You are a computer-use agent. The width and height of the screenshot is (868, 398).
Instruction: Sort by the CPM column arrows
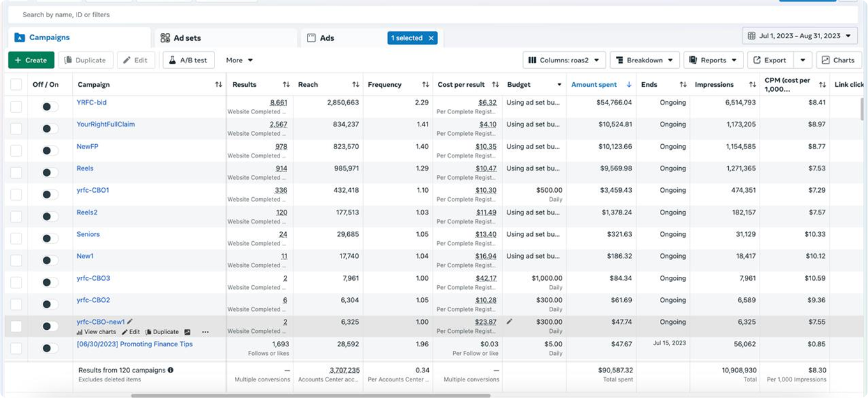(822, 84)
